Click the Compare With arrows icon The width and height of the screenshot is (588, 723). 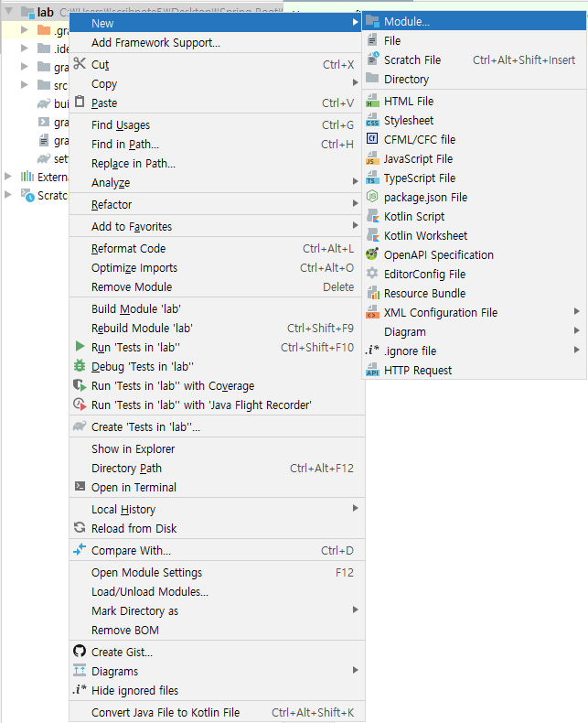[80, 550]
